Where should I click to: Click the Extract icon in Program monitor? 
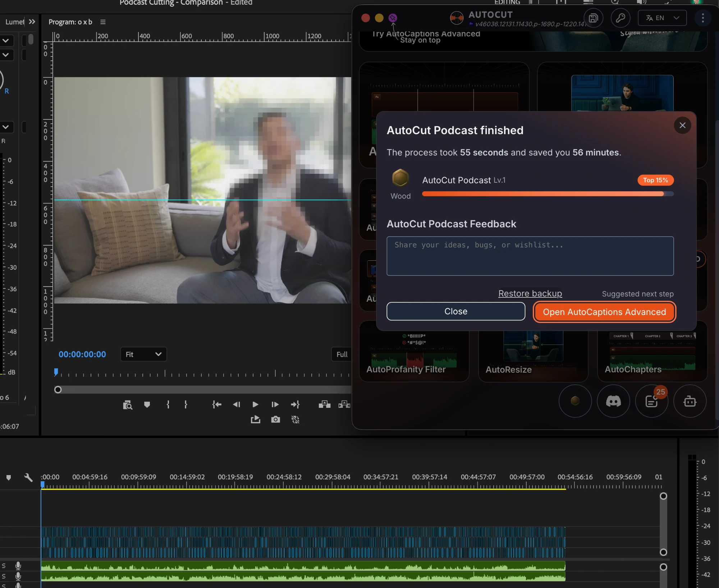(344, 405)
